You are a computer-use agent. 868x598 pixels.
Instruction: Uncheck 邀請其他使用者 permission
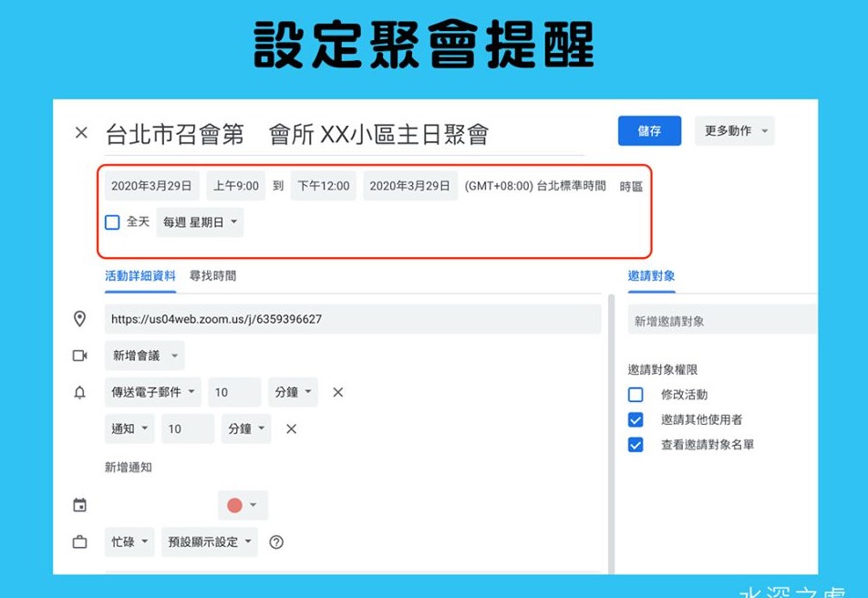pos(635,420)
